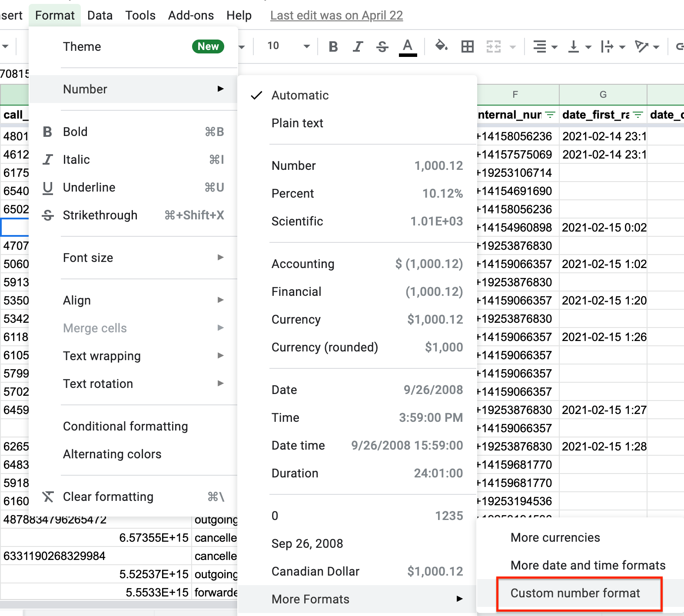684x616 pixels.
Task: Open Conditional formatting
Action: pyautogui.click(x=133, y=426)
